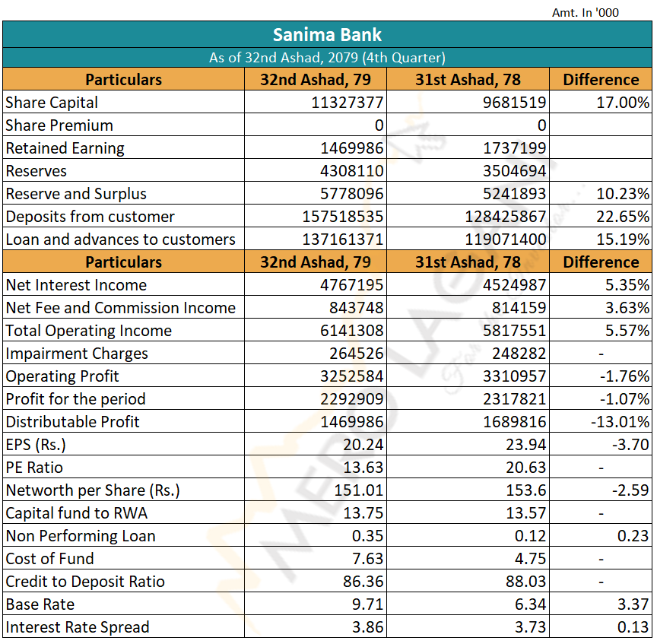Select Reserves value 4308110
Screen dimensions: 657x644
pos(352,171)
